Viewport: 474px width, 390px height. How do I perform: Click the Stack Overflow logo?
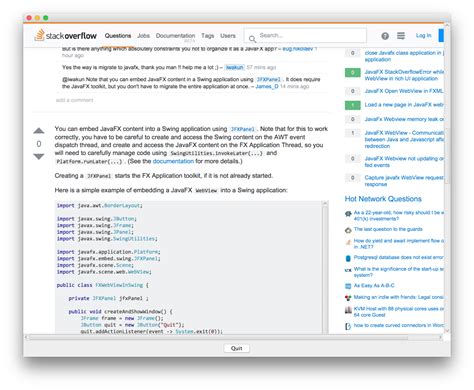click(x=65, y=35)
